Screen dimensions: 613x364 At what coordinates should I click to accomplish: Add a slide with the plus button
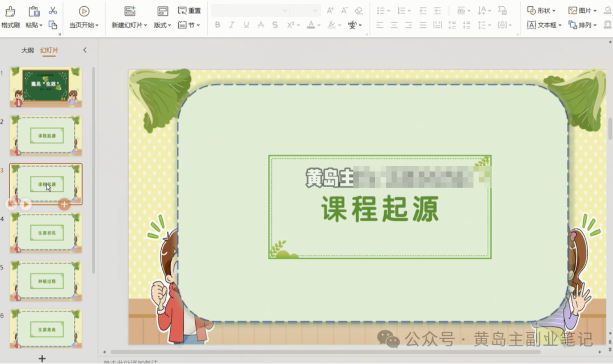click(41, 358)
